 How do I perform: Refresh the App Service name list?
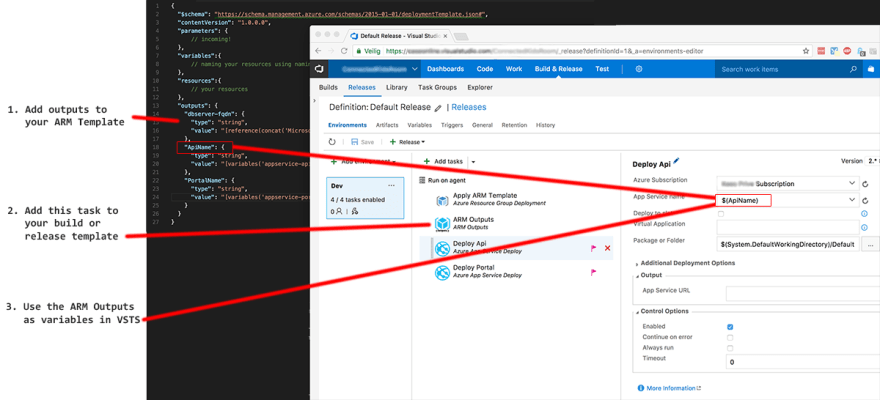(865, 200)
